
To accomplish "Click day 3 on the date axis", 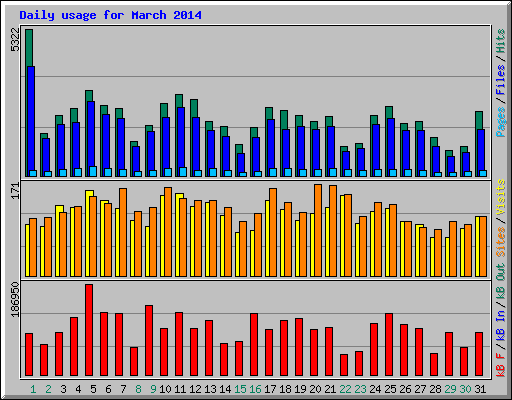I will 63,389.
